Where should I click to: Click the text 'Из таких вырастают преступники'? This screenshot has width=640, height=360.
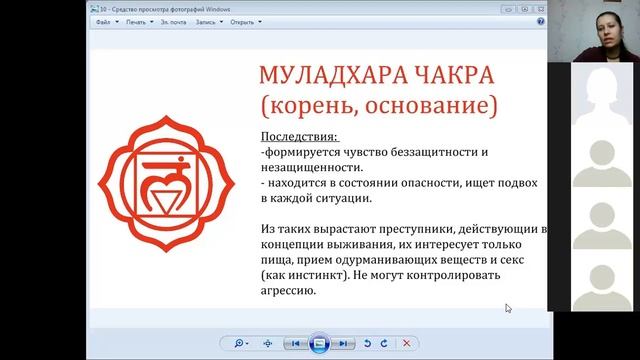click(x=358, y=229)
